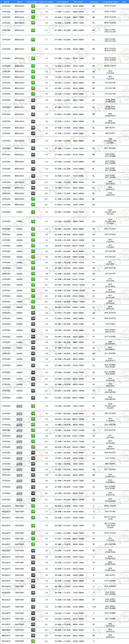Select '11.2000 -> 10.2005' production years cell
129x644 pixels.
click(63, 193)
